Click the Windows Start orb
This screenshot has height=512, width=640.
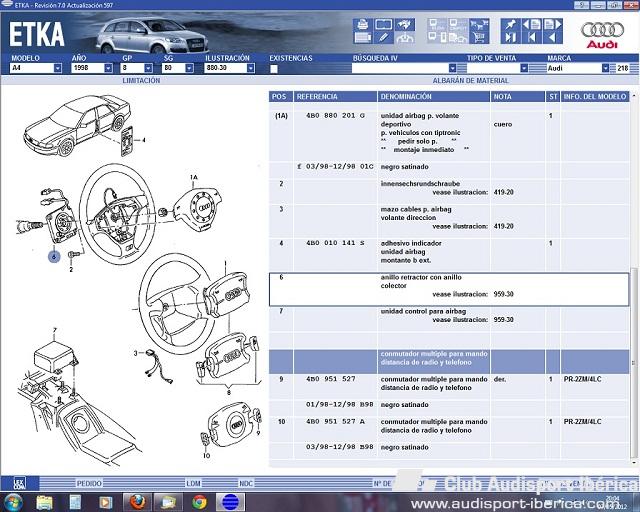13,502
